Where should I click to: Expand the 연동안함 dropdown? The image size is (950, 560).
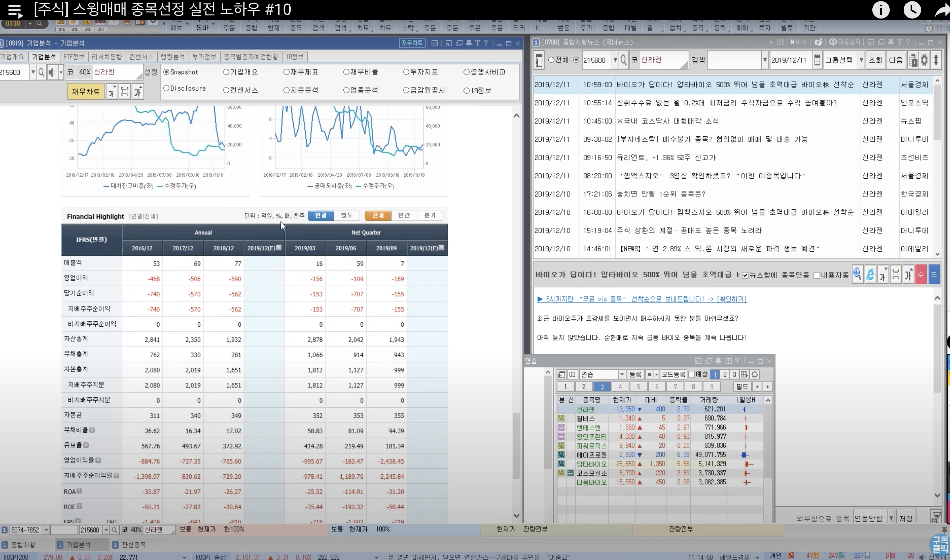click(x=891, y=518)
